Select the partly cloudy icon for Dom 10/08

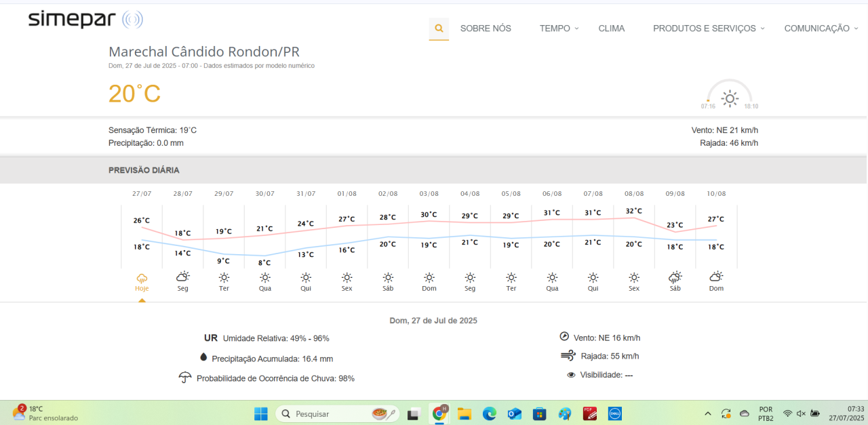716,277
